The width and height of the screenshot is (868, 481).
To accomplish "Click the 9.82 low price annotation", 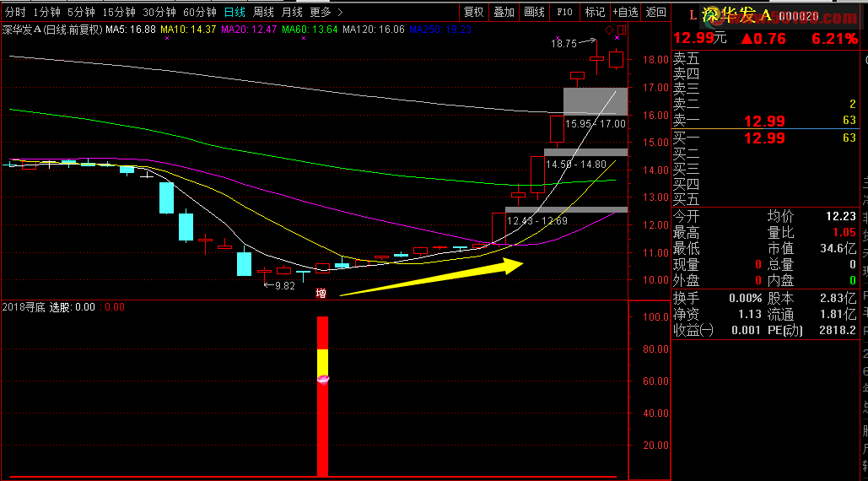I will pyautogui.click(x=284, y=286).
